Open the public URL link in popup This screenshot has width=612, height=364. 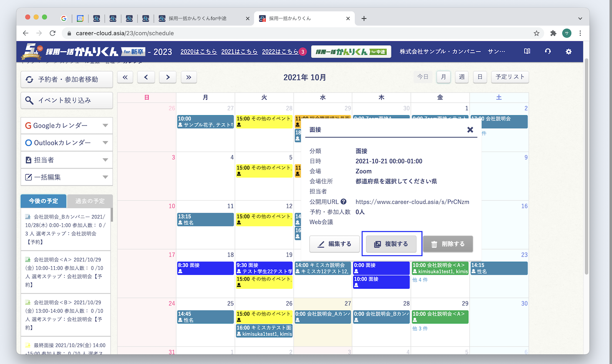click(412, 202)
